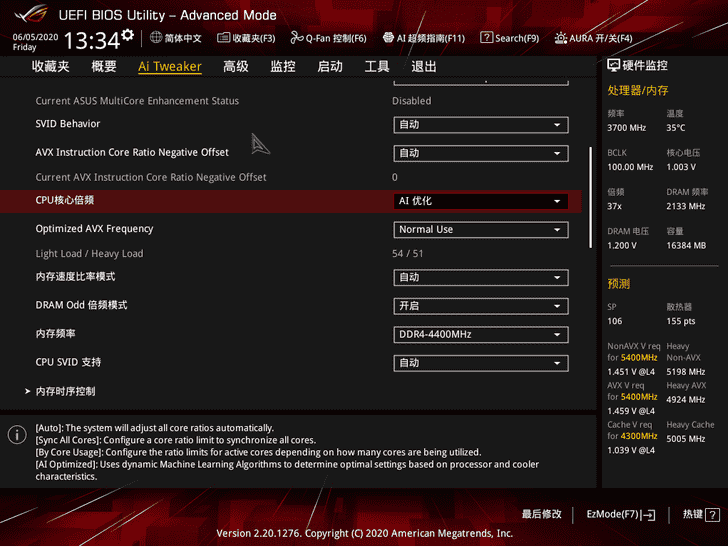This screenshot has width=728, height=547.
Task: Click the ROG logo
Action: pyautogui.click(x=31, y=13)
